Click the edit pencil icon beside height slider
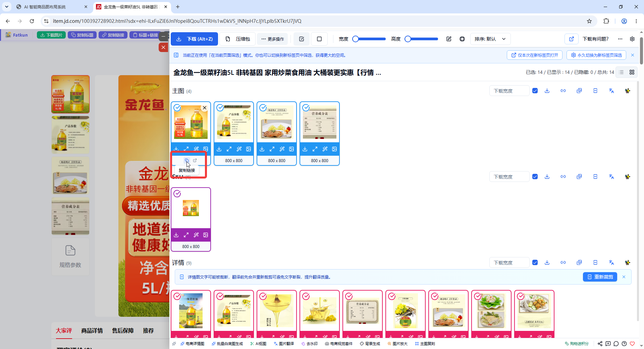 pyautogui.click(x=449, y=39)
